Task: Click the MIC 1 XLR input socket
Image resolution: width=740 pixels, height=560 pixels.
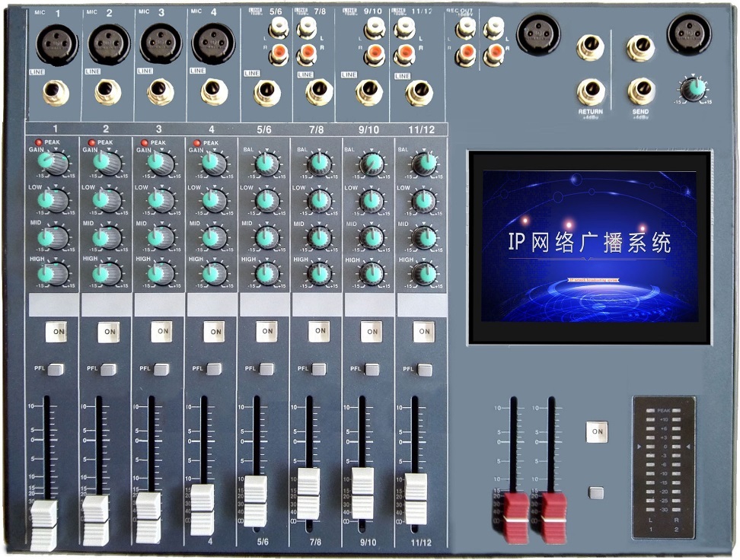Action: pos(56,43)
